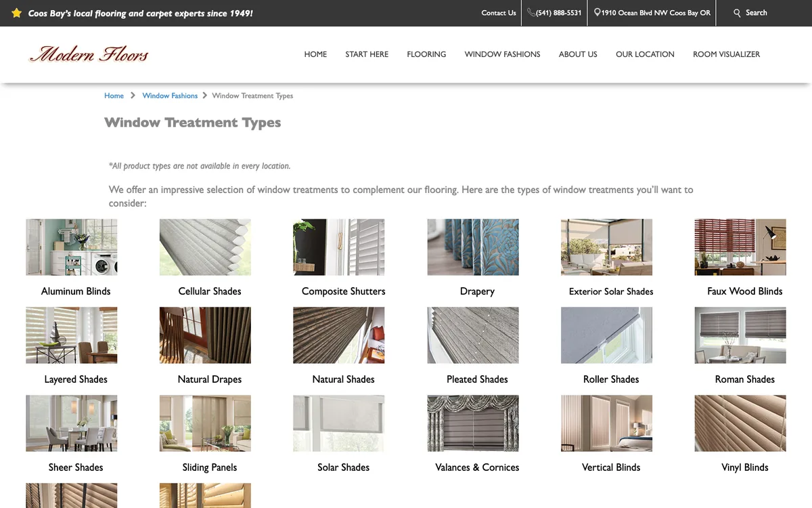The height and width of the screenshot is (508, 812).
Task: Click the Layered Shades text label
Action: pyautogui.click(x=76, y=379)
